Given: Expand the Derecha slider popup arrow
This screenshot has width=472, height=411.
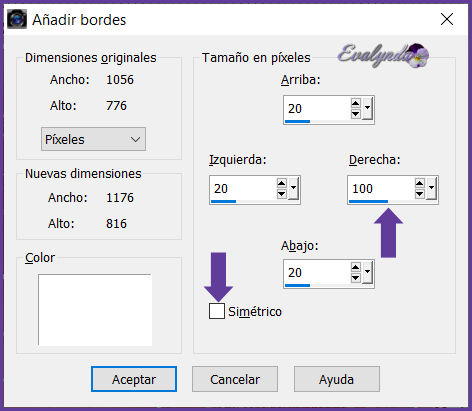Looking at the screenshot, I should tap(431, 188).
